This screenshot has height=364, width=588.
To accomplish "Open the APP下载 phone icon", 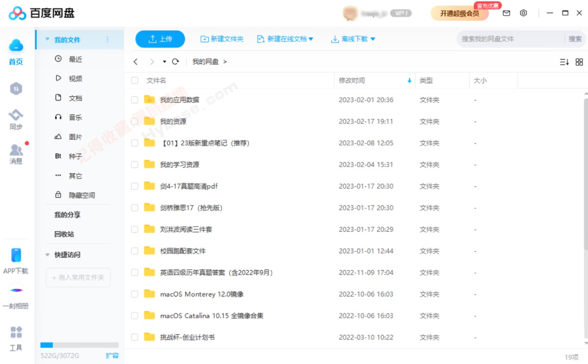I will point(16,255).
